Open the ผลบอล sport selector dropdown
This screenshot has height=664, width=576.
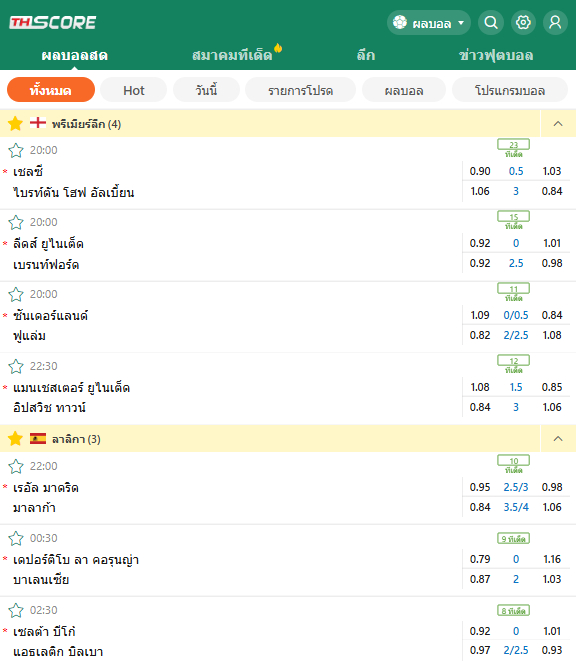pos(429,22)
